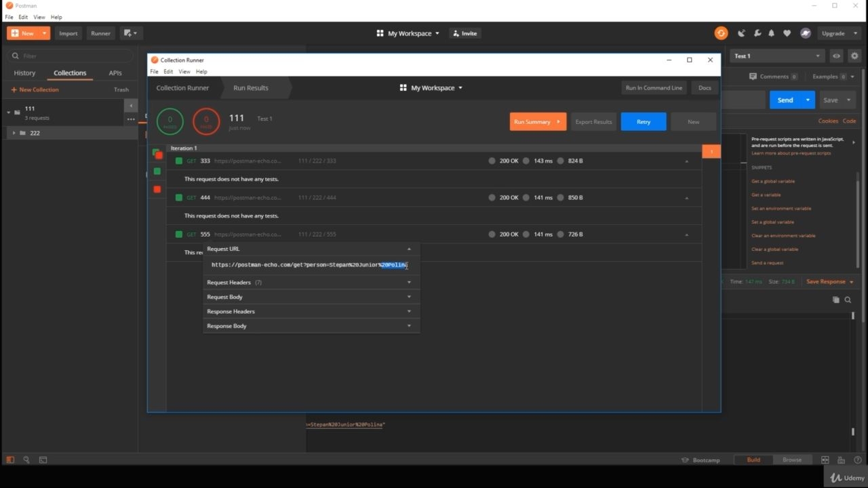
Task: Open environment quick look eye icon
Action: [837, 56]
